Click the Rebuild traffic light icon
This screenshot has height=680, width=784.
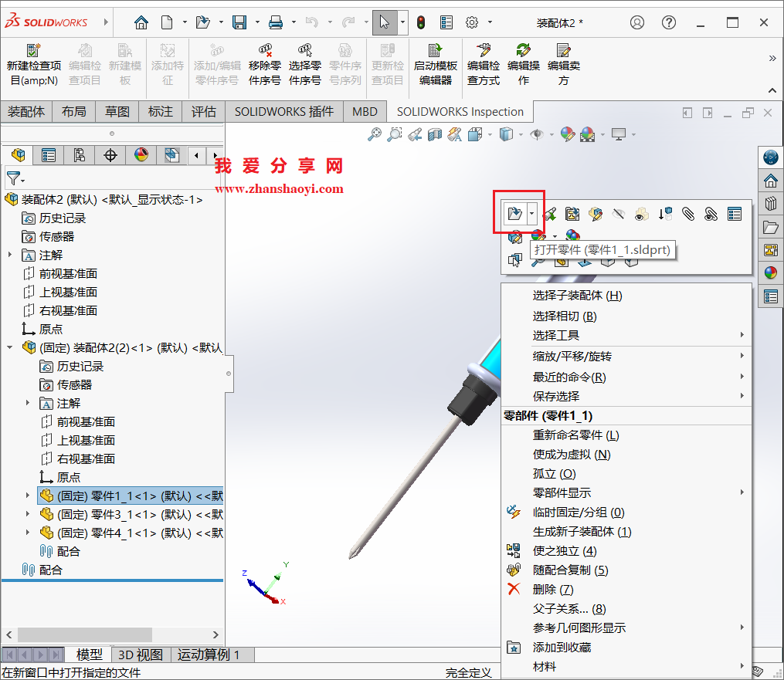coord(421,22)
